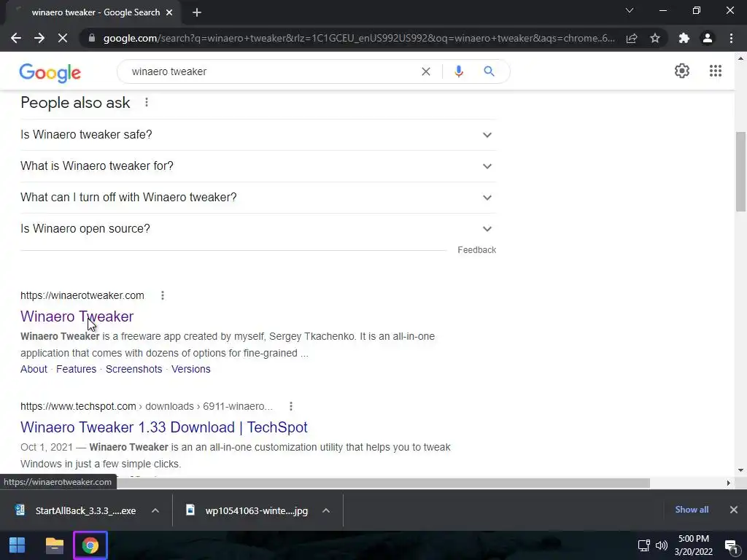This screenshot has width=747, height=560.
Task: Open the About sitelink
Action: tap(34, 369)
